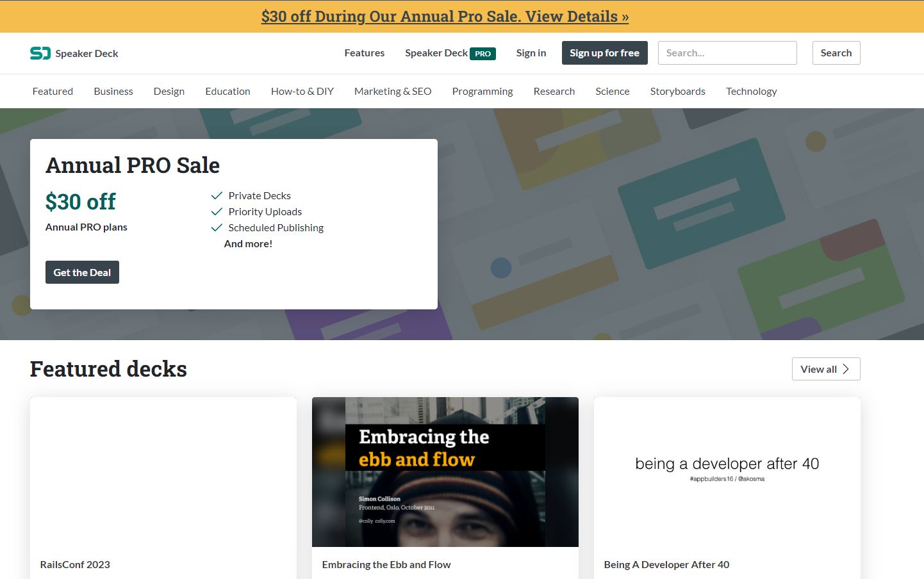Click the PRO badge next to Speaker Deck
924x579 pixels.
click(x=483, y=54)
